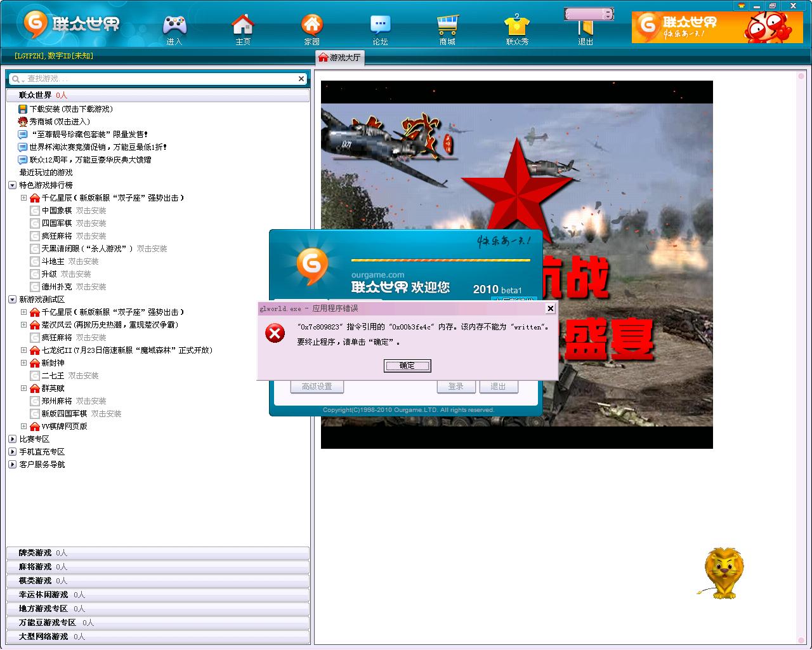Expand the plus box beside 新封神

click(24, 363)
